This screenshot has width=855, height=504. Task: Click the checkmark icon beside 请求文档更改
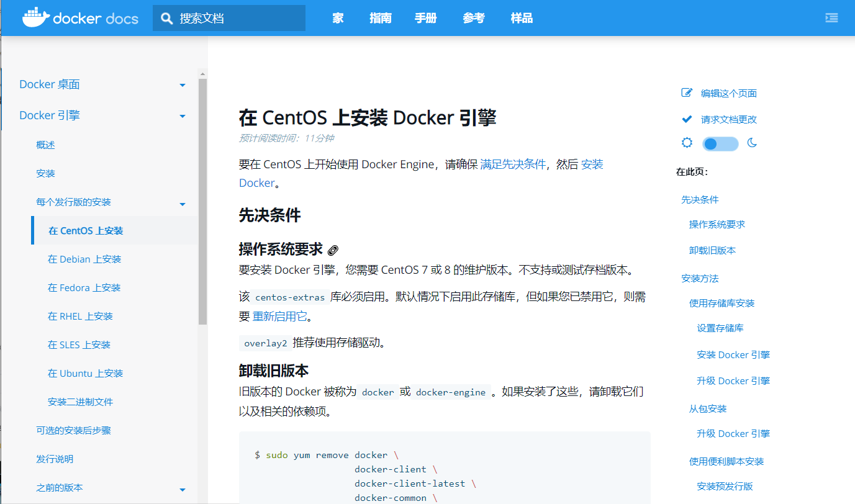[x=687, y=119]
